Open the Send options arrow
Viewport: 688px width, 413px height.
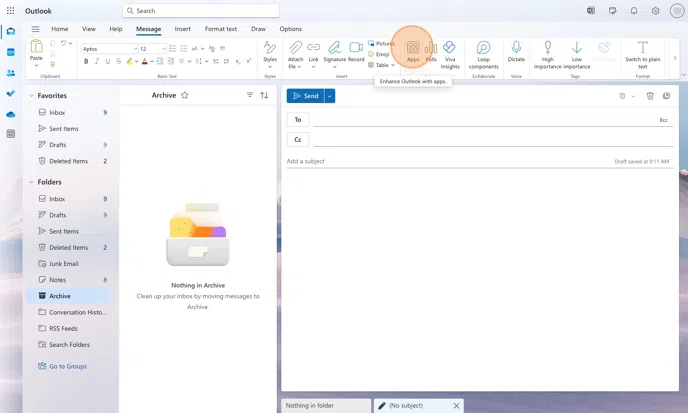click(x=330, y=96)
